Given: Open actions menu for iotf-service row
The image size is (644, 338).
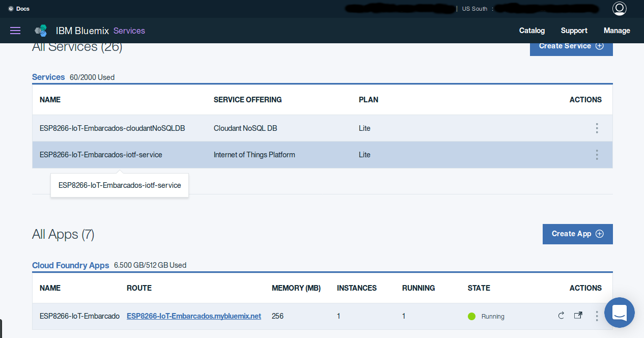Looking at the screenshot, I should click(x=597, y=155).
